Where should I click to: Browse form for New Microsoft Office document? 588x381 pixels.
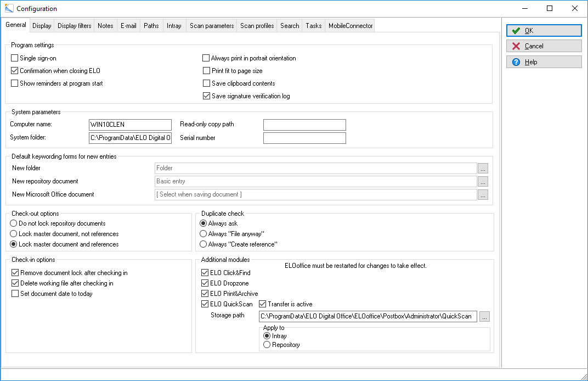tap(483, 195)
